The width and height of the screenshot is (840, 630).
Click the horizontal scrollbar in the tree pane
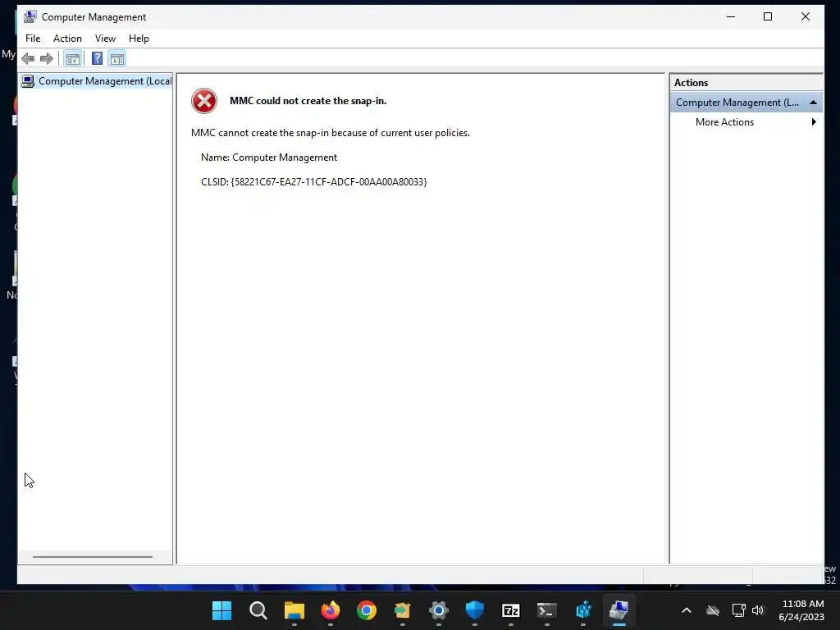pos(93,557)
